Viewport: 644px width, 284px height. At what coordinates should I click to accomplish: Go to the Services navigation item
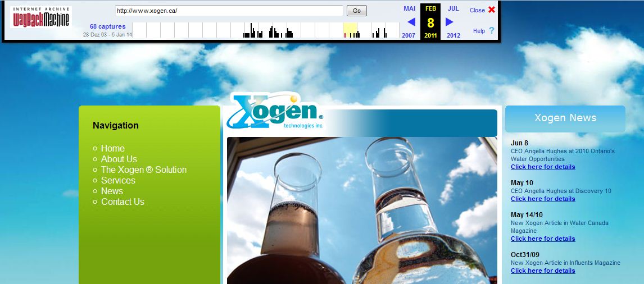click(118, 180)
